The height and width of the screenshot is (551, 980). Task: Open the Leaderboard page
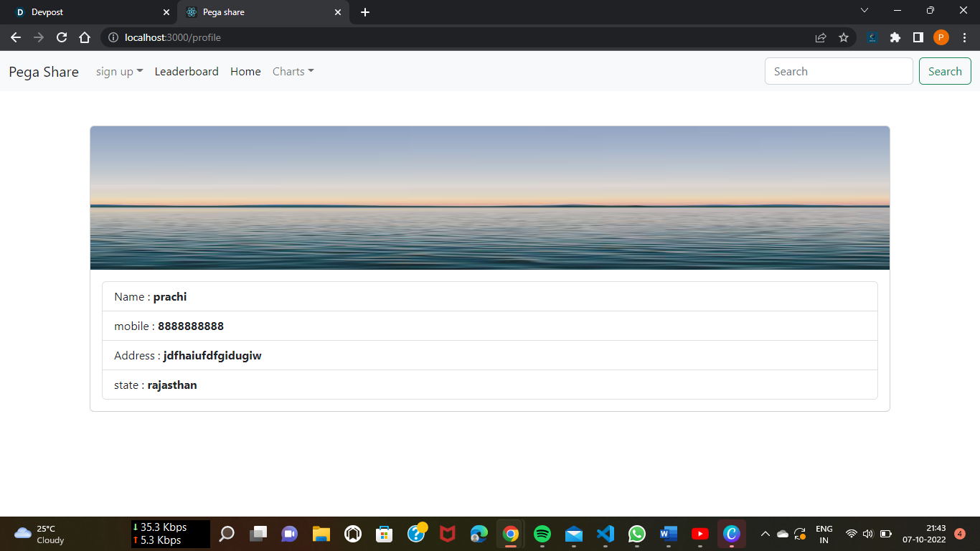(x=187, y=71)
